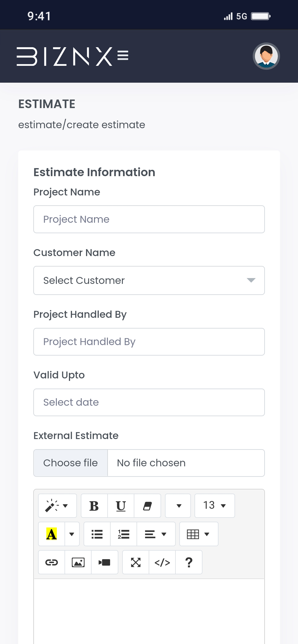Open the table insert dropdown
This screenshot has height=644, width=298.
tap(199, 534)
